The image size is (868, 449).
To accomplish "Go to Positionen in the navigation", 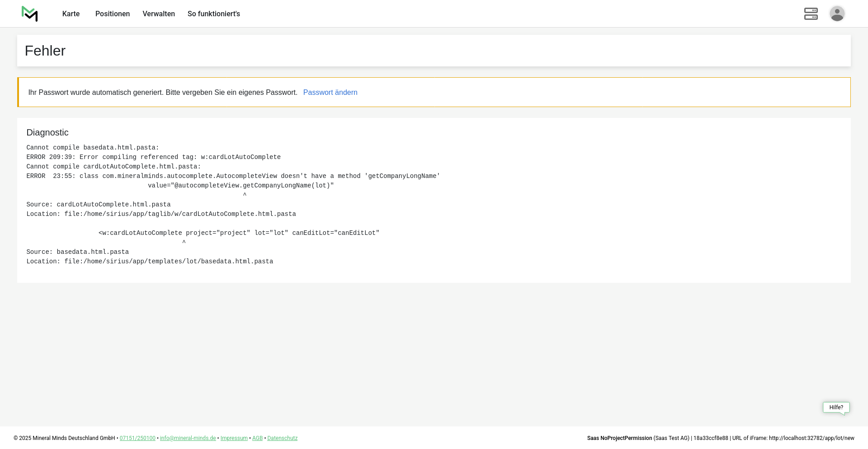I will point(113,14).
